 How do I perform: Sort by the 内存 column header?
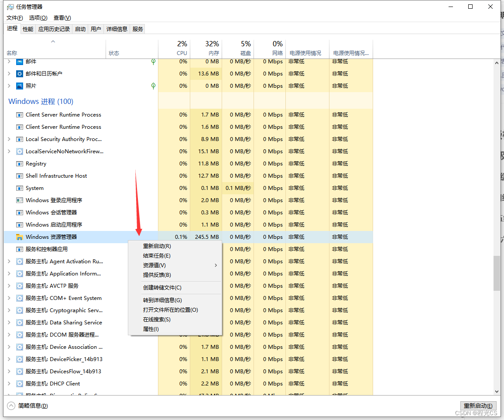pos(206,49)
